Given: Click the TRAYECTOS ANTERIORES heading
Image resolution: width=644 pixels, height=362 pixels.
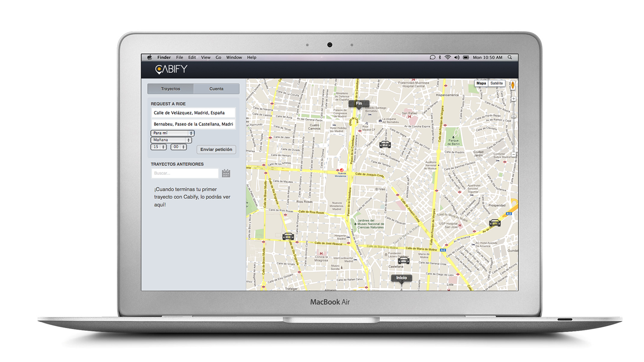Looking at the screenshot, I should (x=177, y=164).
